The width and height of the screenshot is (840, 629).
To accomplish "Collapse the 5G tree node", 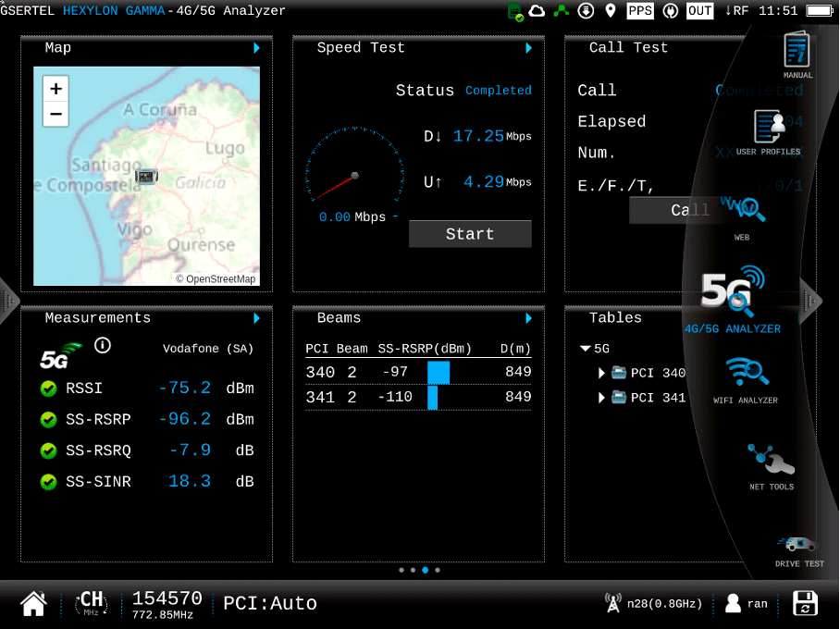I will coord(585,350).
